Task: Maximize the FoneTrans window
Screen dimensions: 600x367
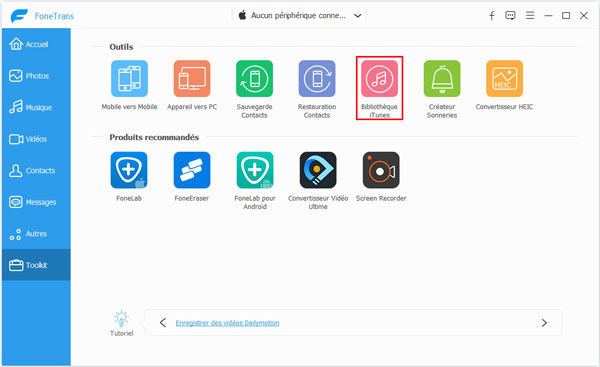Action: [566, 16]
